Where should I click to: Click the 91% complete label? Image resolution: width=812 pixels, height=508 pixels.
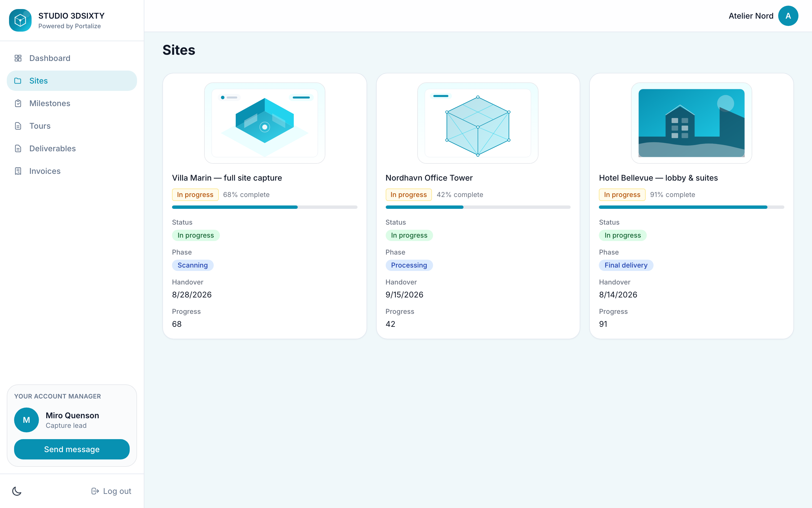[x=672, y=194]
